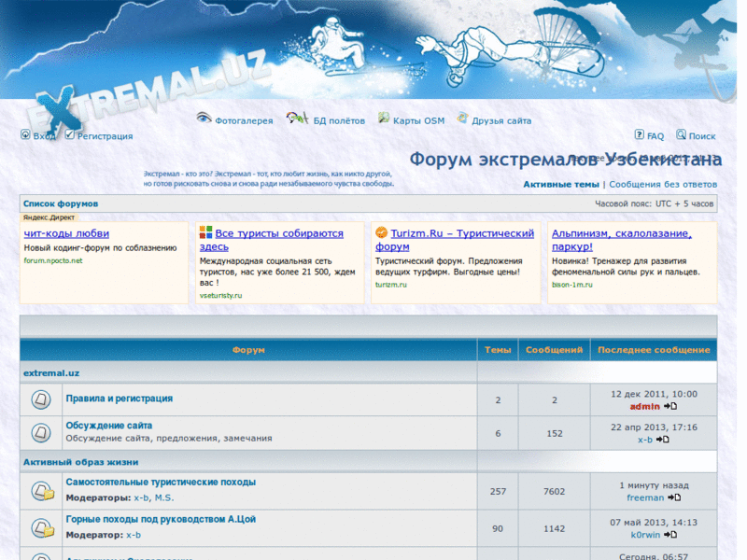Click the БД полётов paraglider icon
Image resolution: width=747 pixels, height=560 pixels.
[x=297, y=119]
